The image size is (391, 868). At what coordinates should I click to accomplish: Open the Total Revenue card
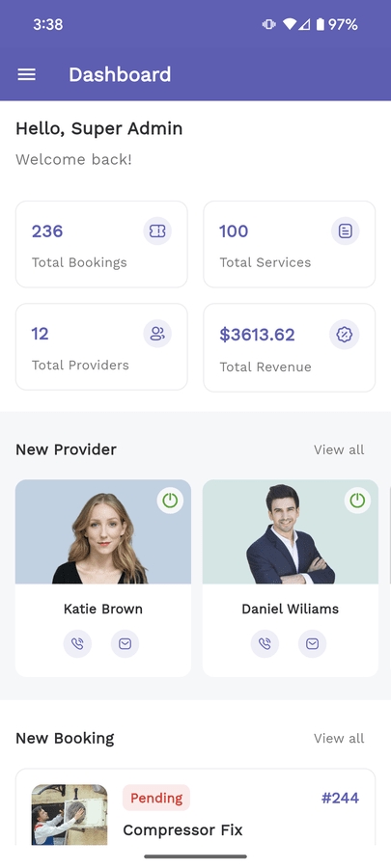click(x=289, y=347)
